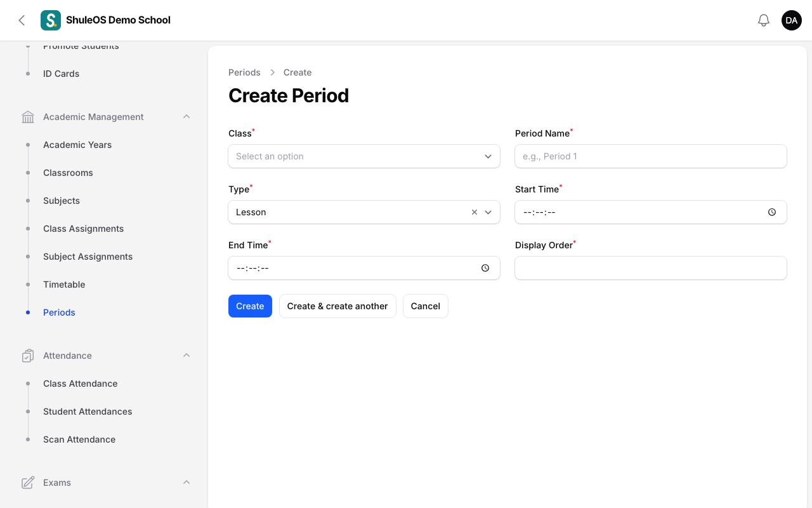Click the Exams pencil icon

[28, 483]
